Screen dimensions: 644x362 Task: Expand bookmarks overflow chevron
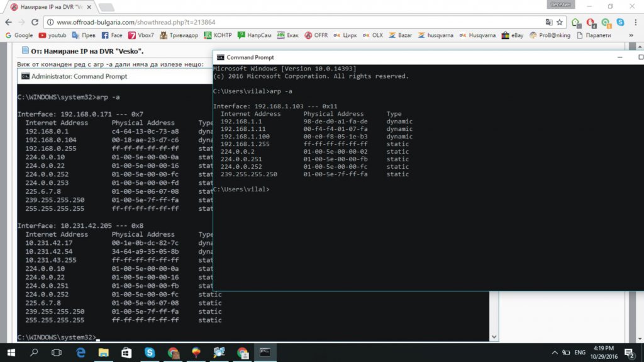coord(631,35)
